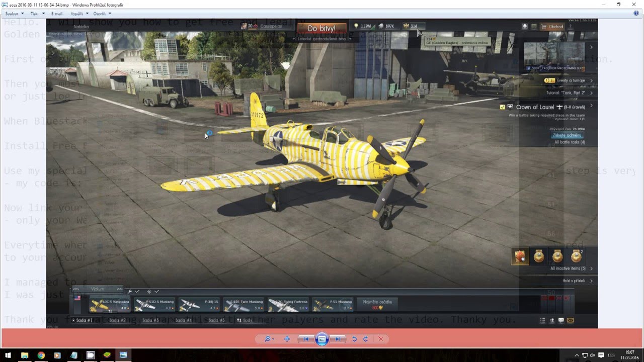Image resolution: width=644 pixels, height=362 pixels.
Task: Open the Windows Start menu
Action: (x=8, y=355)
